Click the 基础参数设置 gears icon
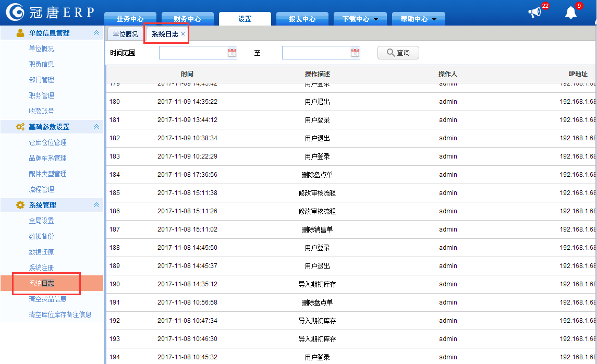 [20, 127]
